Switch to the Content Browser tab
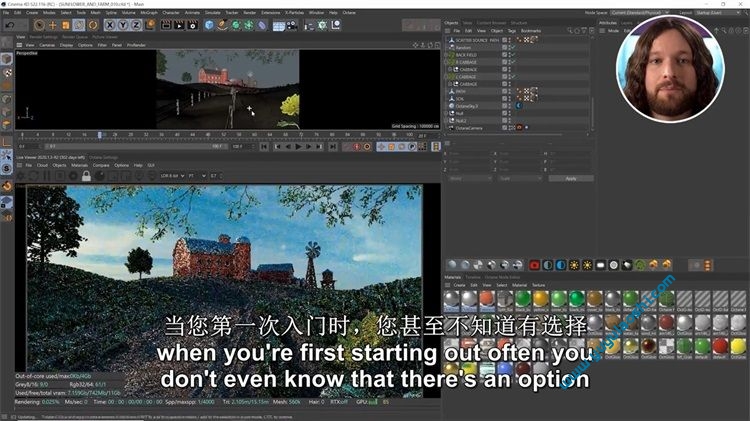Viewport: 750px width, 421px height. coord(491,23)
